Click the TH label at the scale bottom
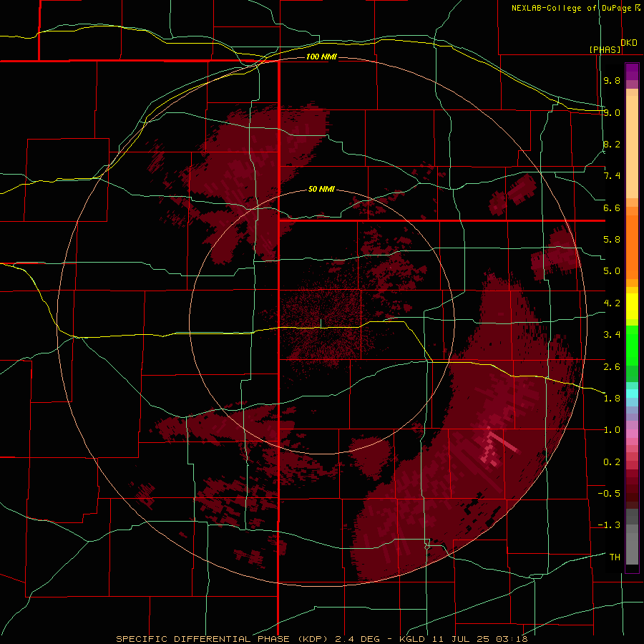This screenshot has height=644, width=644. (615, 557)
